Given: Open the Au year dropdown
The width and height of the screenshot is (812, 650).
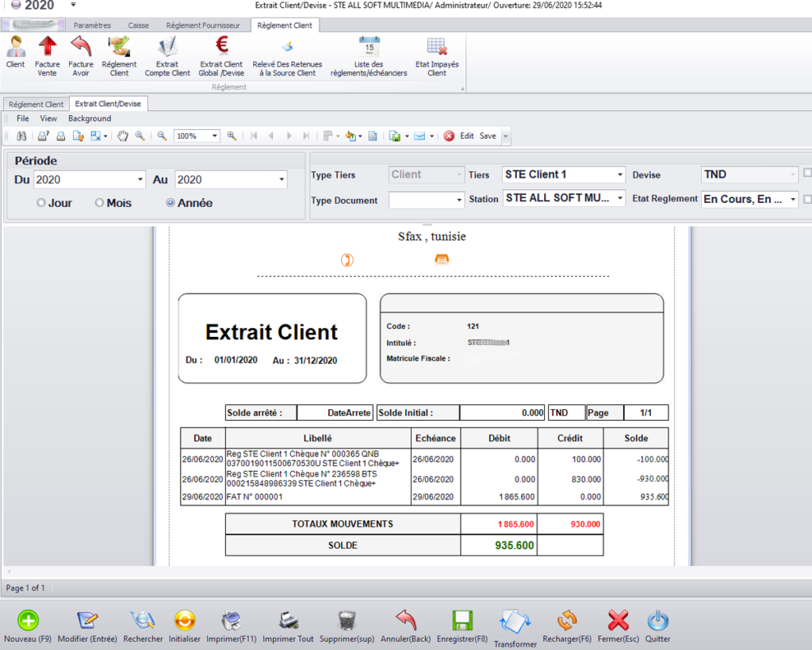Looking at the screenshot, I should pyautogui.click(x=282, y=180).
